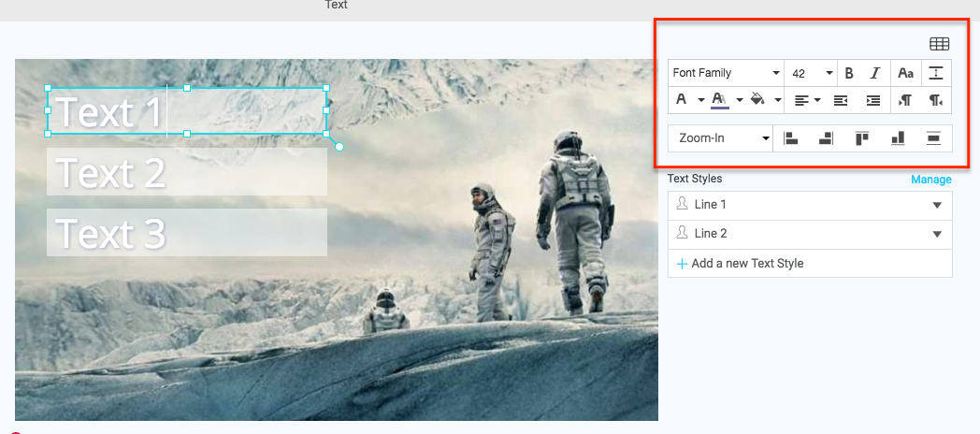Click the Aa text case icon
Screen dimensions: 980x434
905,73
